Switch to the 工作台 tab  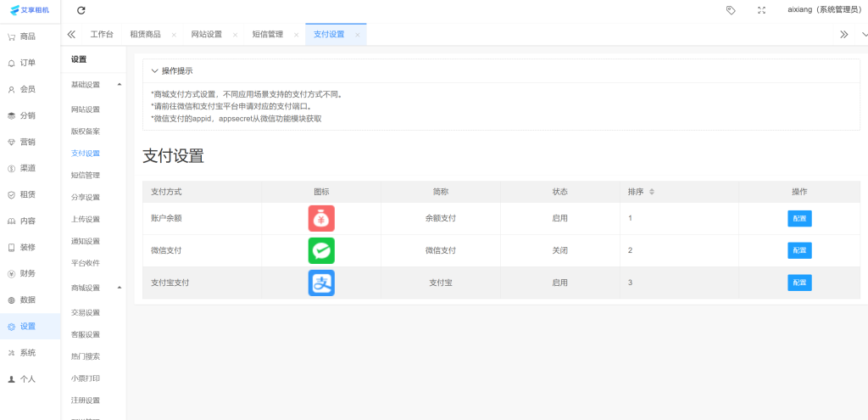click(x=102, y=34)
